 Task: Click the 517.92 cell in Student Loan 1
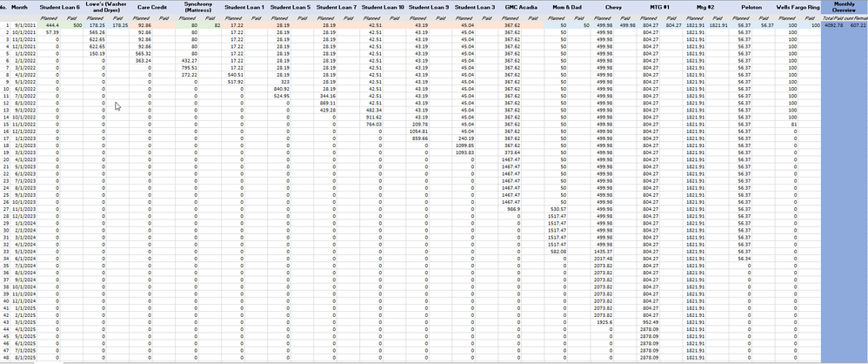tap(233, 82)
